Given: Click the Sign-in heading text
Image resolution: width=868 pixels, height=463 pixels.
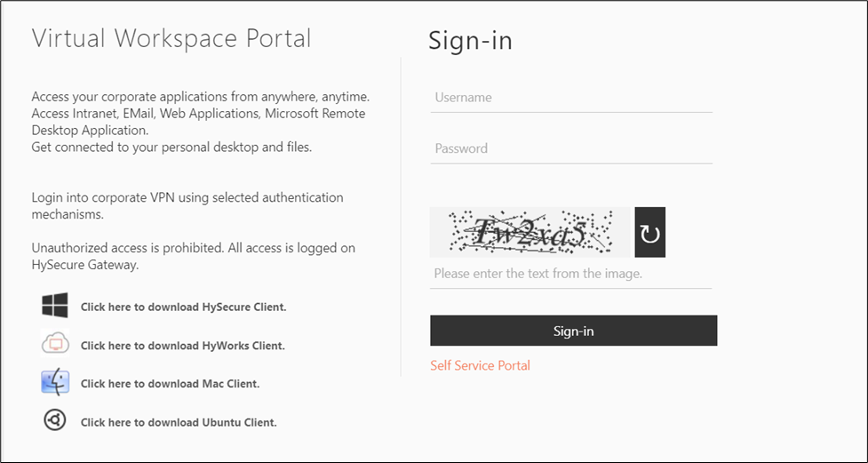Looking at the screenshot, I should [471, 41].
